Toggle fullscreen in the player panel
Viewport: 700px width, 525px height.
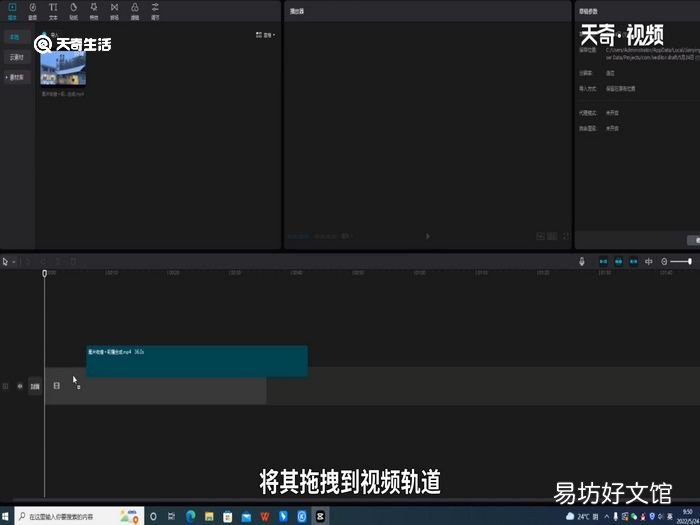tap(566, 236)
